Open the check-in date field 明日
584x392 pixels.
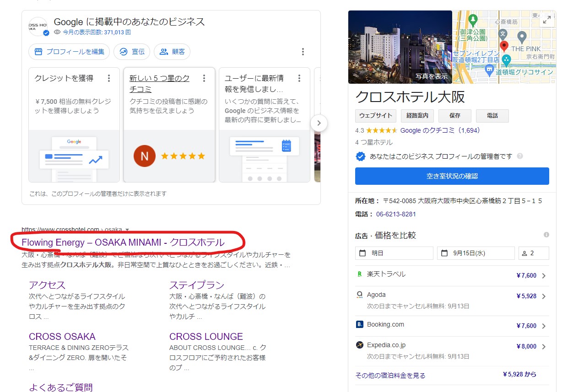point(394,253)
